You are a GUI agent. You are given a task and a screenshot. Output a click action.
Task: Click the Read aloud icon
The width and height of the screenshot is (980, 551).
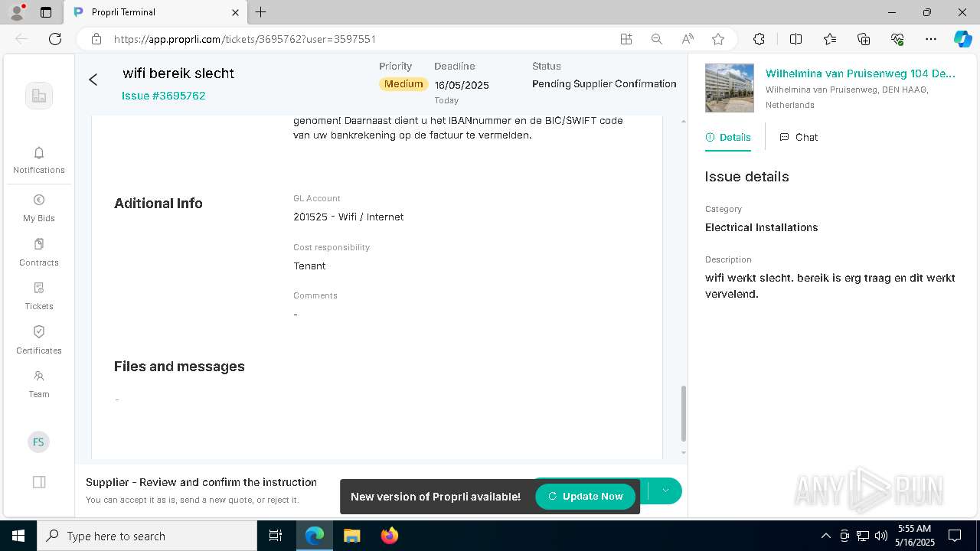point(688,39)
